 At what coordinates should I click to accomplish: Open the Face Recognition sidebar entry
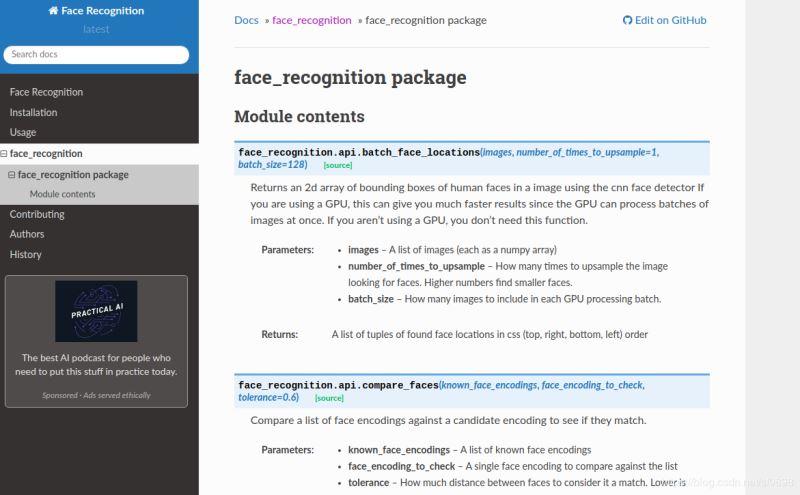[x=46, y=92]
